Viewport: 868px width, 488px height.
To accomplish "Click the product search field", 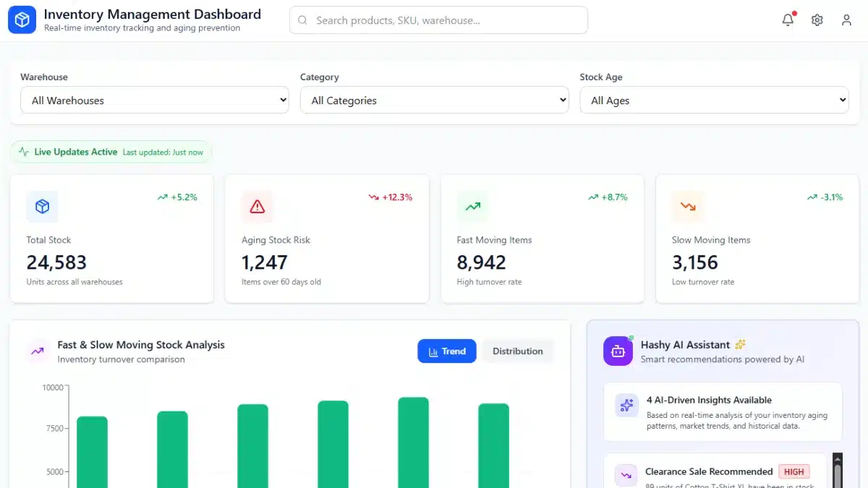I will [438, 20].
